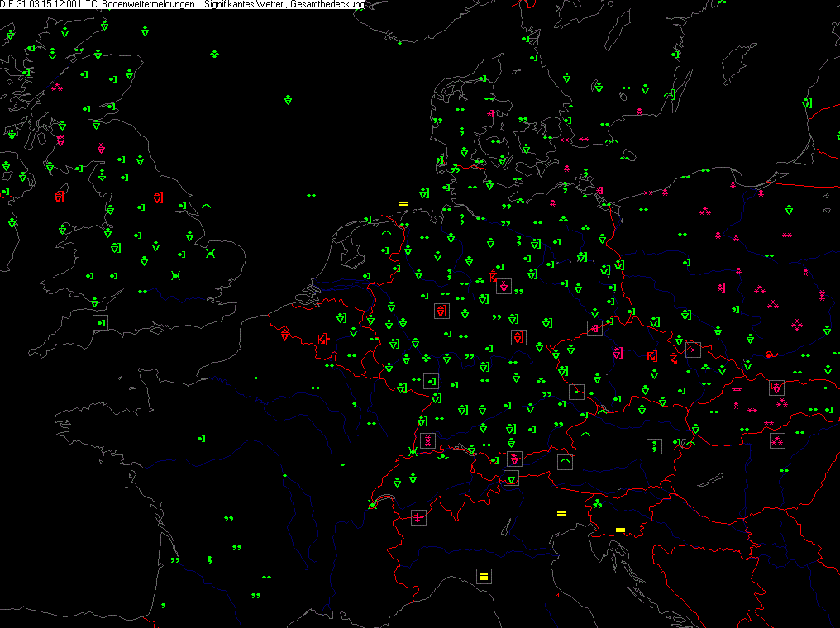The image size is (840, 628).
Task: Click the pink double-snowflake in northwest Scotland
Action: coord(57,88)
